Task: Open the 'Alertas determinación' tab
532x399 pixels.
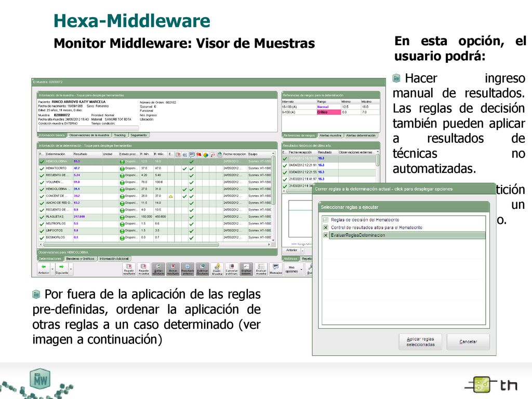Action: (x=361, y=136)
